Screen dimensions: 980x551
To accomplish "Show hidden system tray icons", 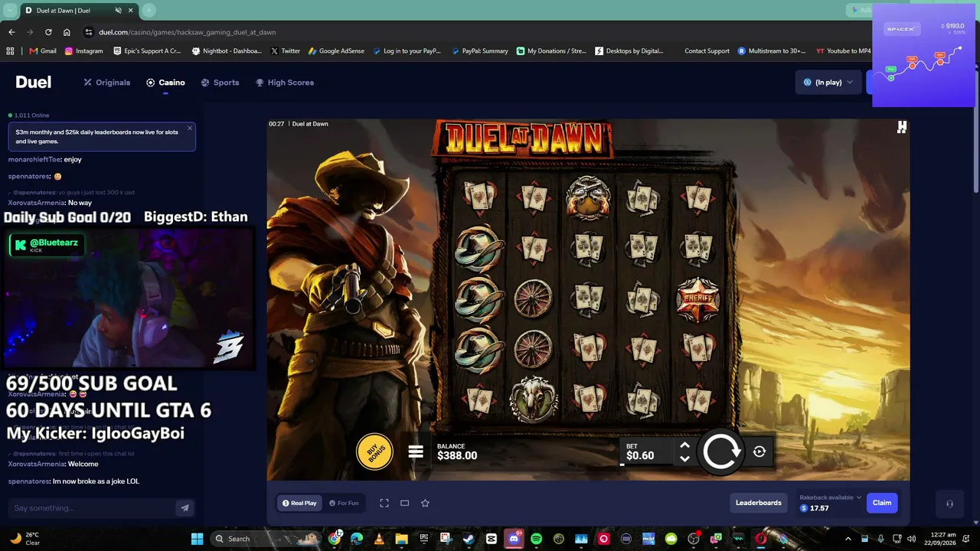I will pos(848,539).
